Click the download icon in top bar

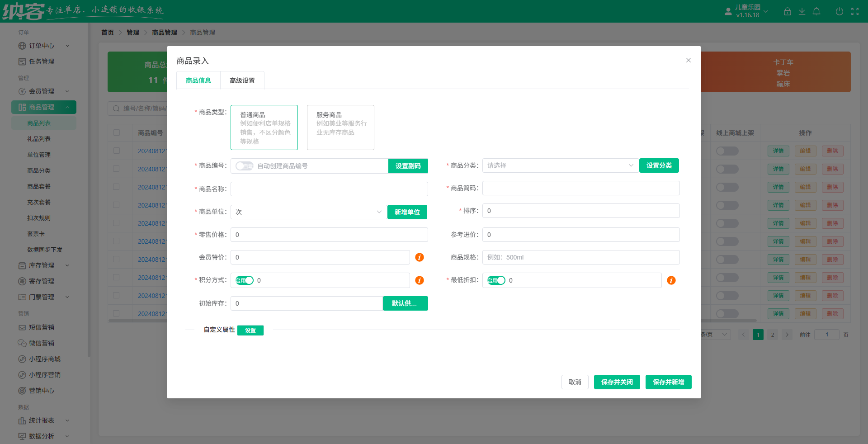[x=802, y=11]
